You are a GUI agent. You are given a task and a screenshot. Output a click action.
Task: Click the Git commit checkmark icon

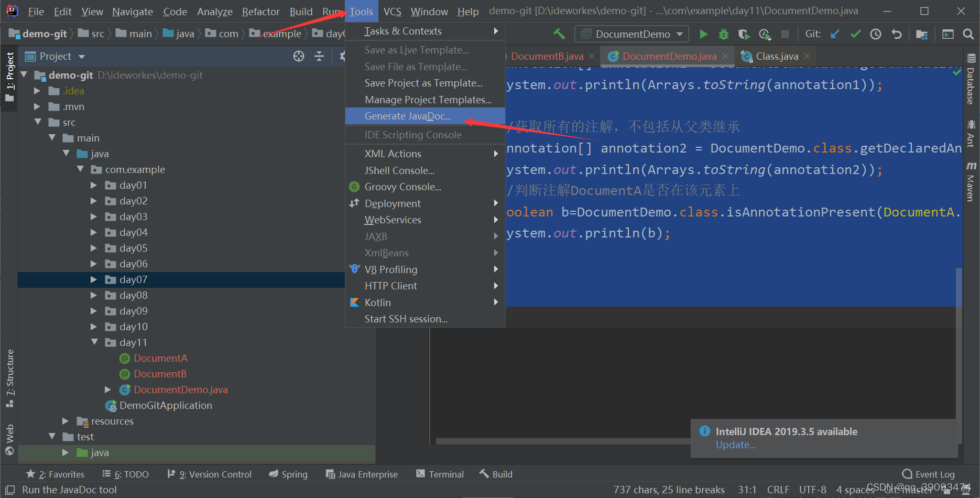[x=856, y=34]
